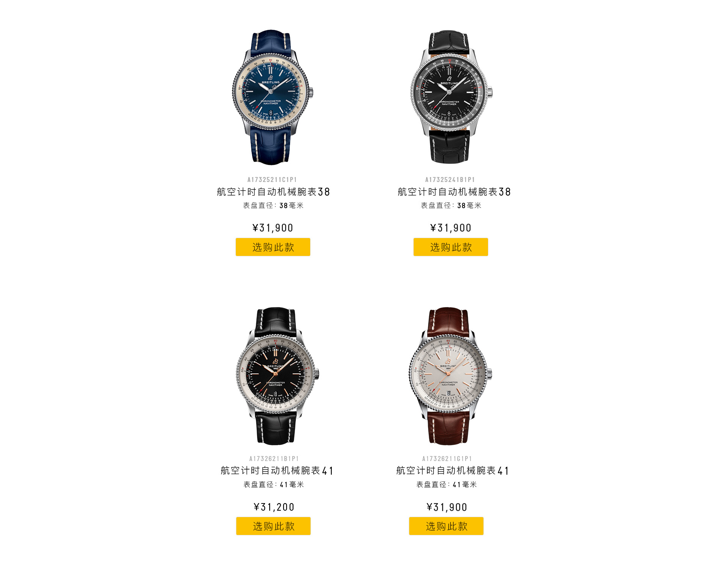The height and width of the screenshot is (563, 728).
Task: Select reference code A17326211B1P1
Action: coord(274,459)
